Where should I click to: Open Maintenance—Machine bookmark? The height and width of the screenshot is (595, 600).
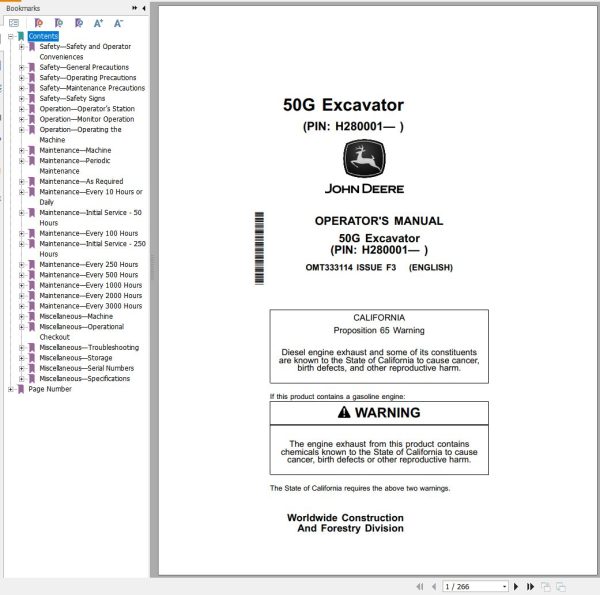coord(75,150)
